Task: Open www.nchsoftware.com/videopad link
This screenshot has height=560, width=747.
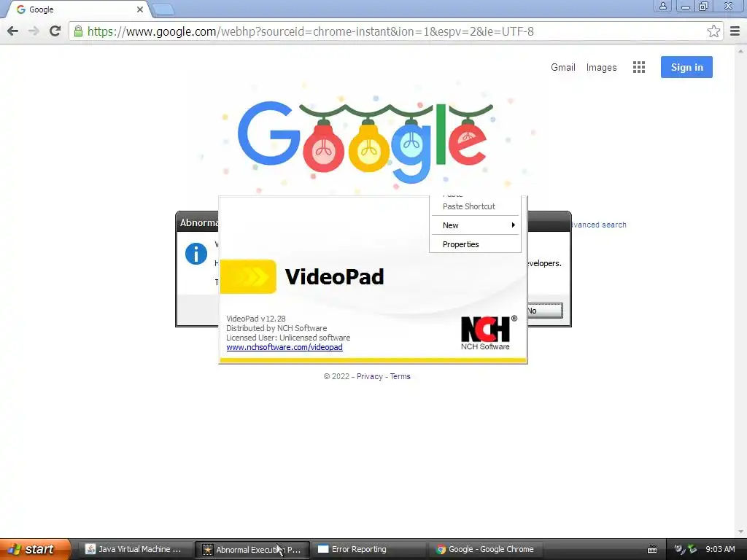Action: pos(285,347)
